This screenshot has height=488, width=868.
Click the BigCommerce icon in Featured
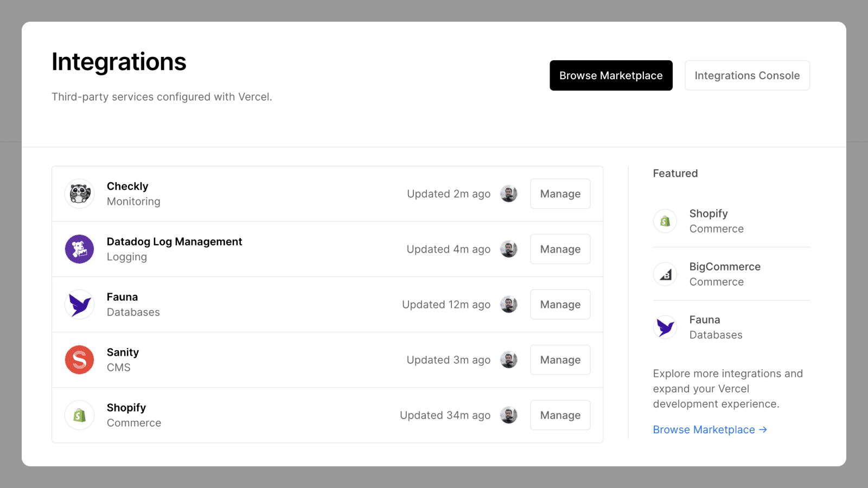pyautogui.click(x=665, y=274)
